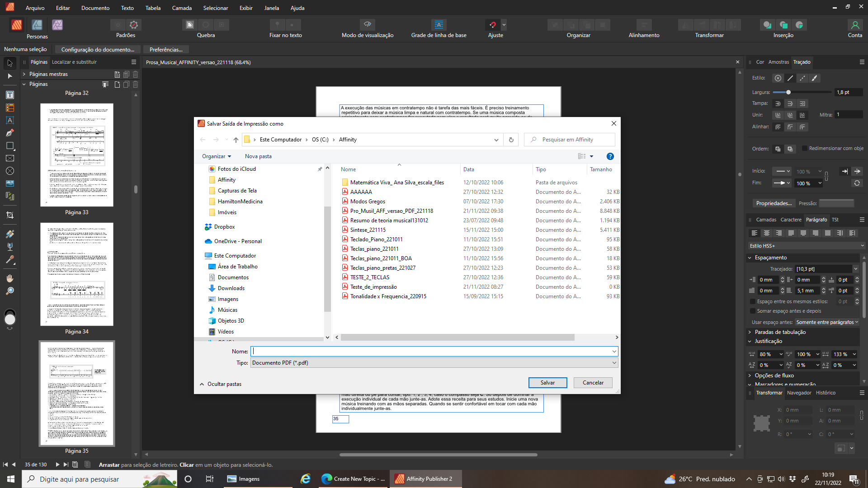The width and height of the screenshot is (868, 488).
Task: Collapse the Páginas section
Action: pyautogui.click(x=24, y=84)
